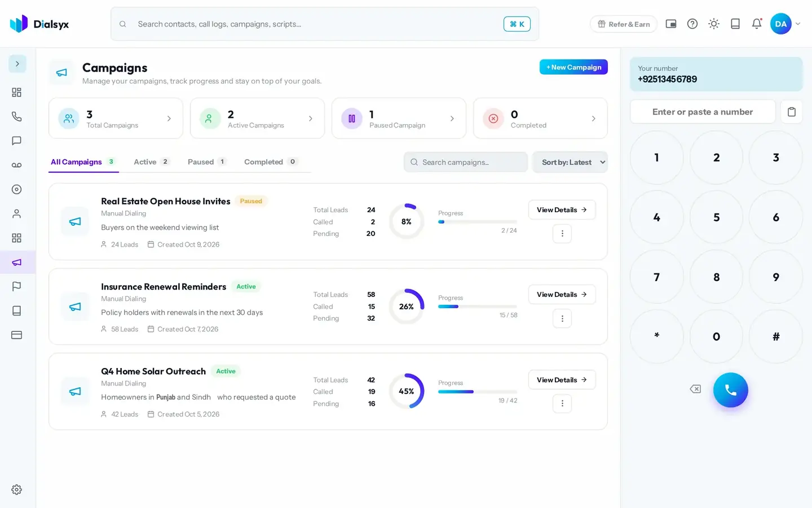812x508 pixels.
Task: Open the Sort by: Latest dropdown
Action: [x=570, y=162]
